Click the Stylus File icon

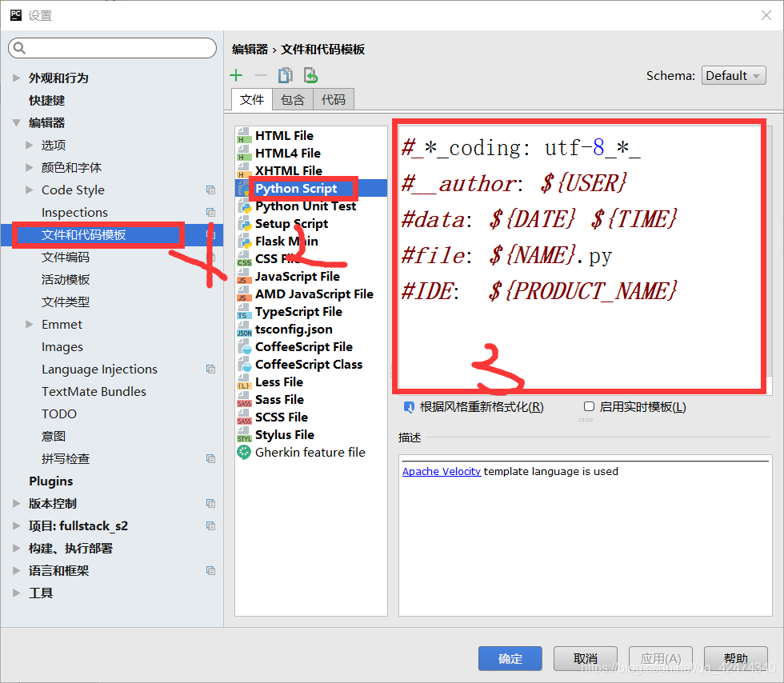pos(244,434)
